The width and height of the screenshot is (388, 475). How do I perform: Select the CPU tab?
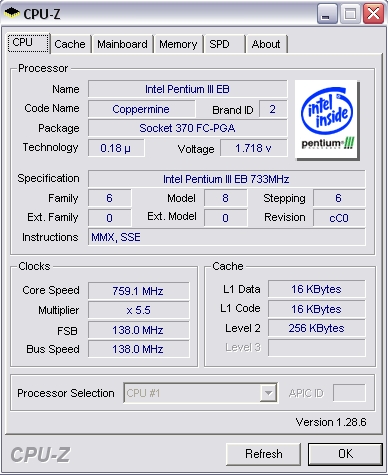(28, 43)
